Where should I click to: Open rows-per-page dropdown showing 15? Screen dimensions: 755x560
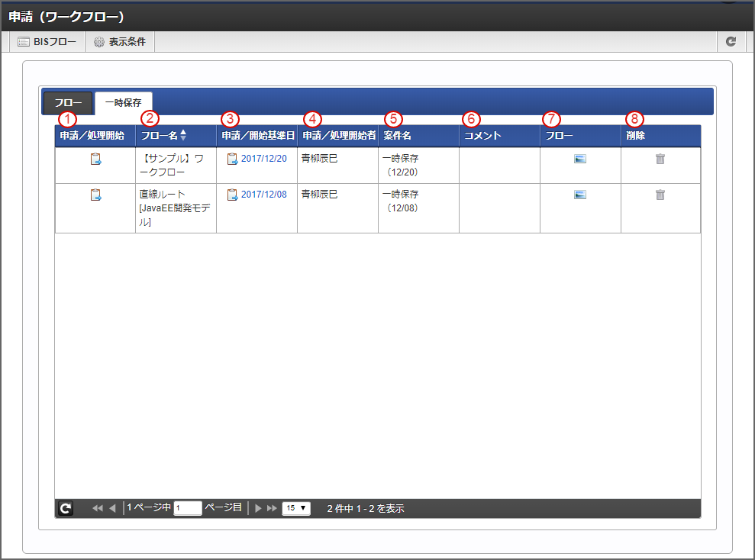pyautogui.click(x=296, y=508)
